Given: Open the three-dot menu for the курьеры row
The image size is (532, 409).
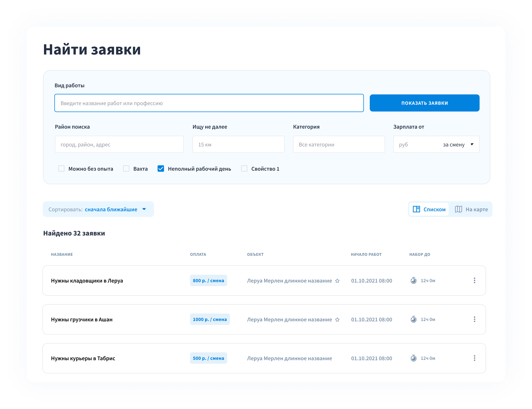Looking at the screenshot, I should (474, 358).
